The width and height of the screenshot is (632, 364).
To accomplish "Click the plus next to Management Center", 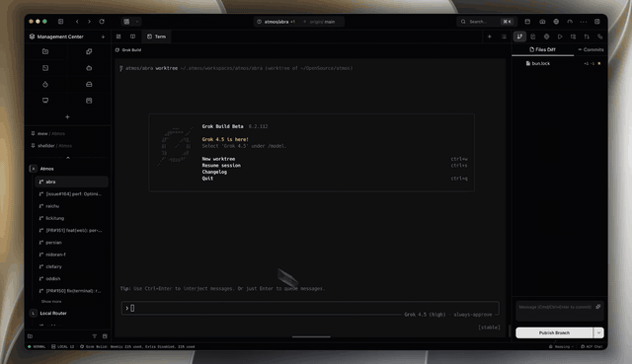I will pyautogui.click(x=103, y=36).
